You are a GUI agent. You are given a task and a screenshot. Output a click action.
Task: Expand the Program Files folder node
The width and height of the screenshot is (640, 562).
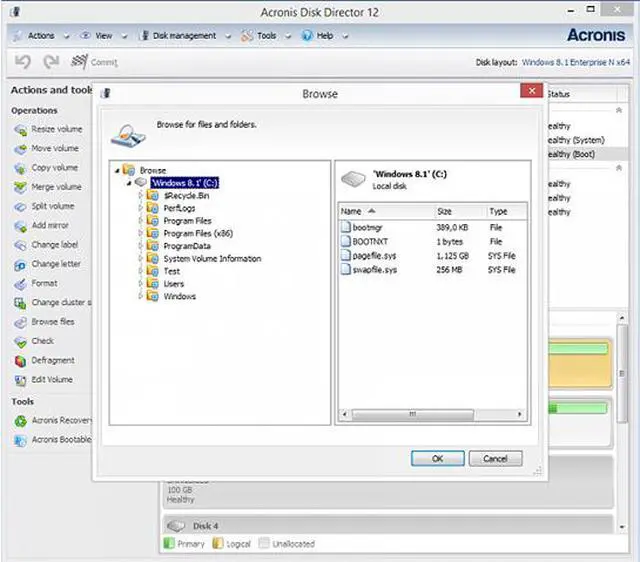(141, 221)
